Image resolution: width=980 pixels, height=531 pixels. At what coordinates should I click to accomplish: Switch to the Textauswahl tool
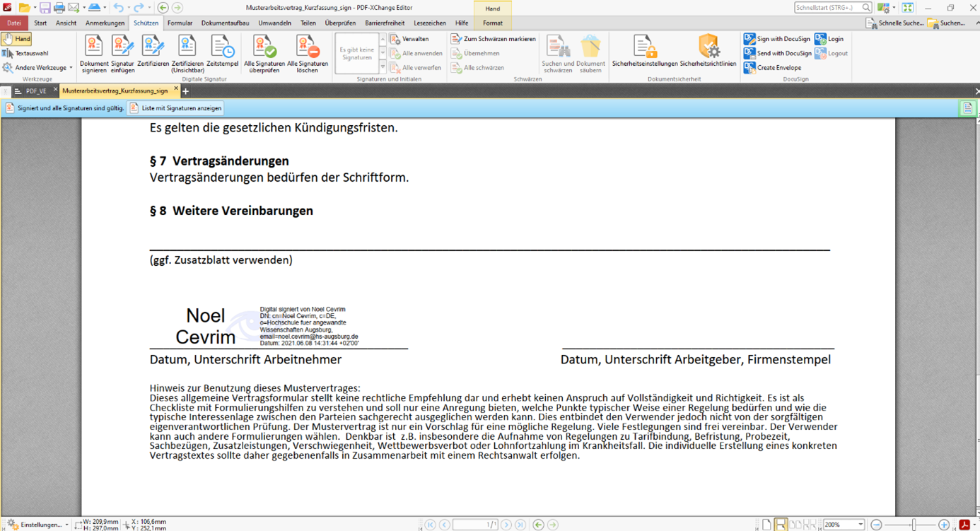pyautogui.click(x=25, y=53)
